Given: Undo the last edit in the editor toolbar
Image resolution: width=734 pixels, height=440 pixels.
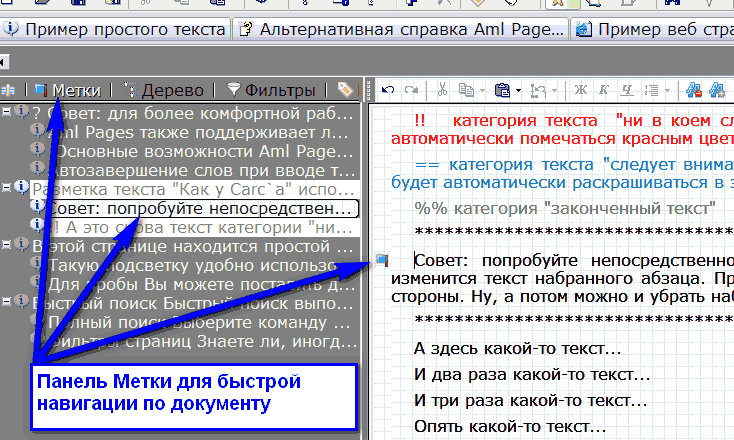Looking at the screenshot, I should coord(388,89).
